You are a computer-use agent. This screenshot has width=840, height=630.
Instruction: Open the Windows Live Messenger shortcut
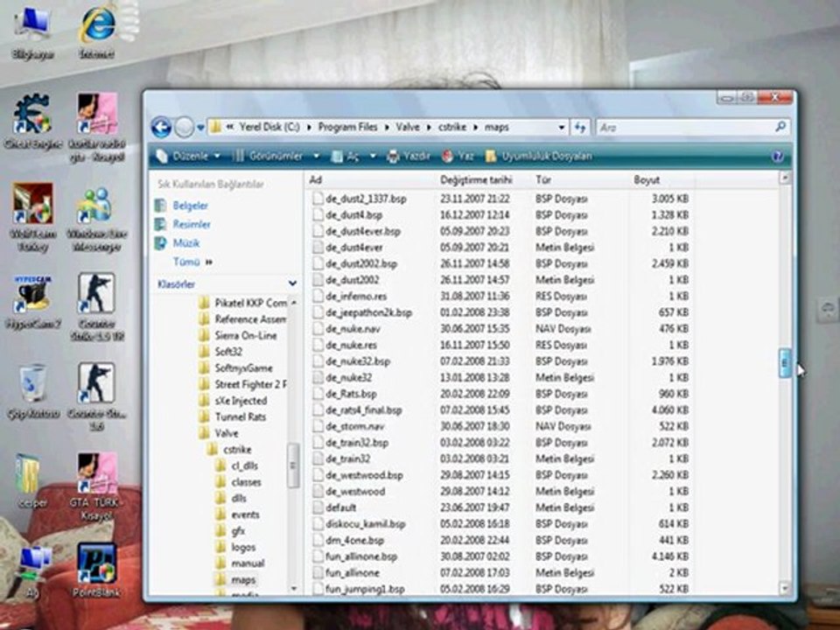pos(96,219)
